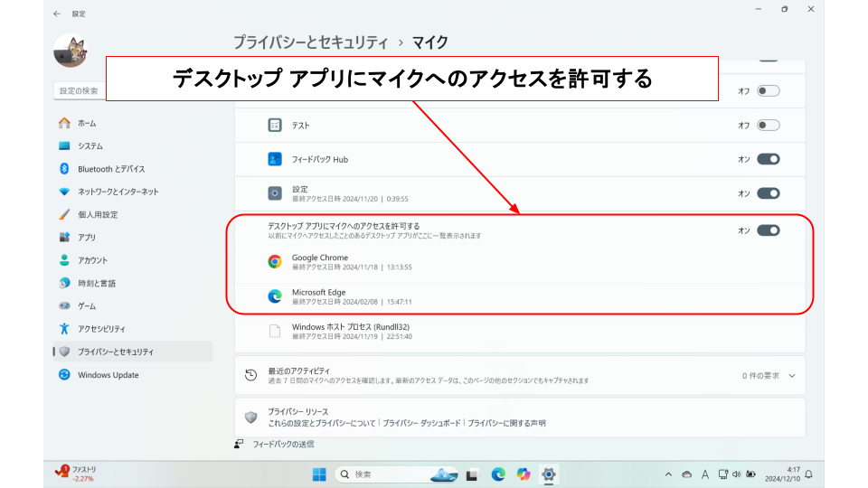Screen dimensions: 868x488
Task: Open Microsoft Edge from the taskbar
Action: pos(498,474)
